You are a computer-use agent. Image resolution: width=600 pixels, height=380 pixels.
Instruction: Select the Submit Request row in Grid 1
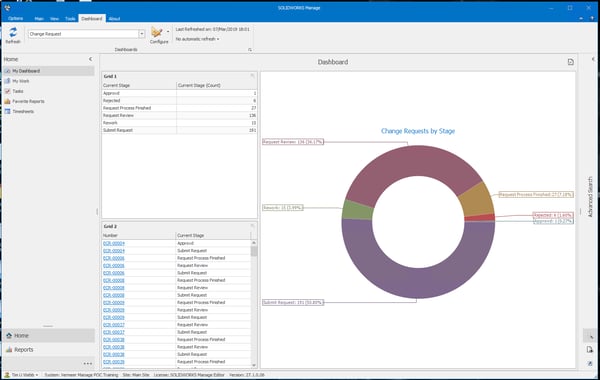click(179, 130)
